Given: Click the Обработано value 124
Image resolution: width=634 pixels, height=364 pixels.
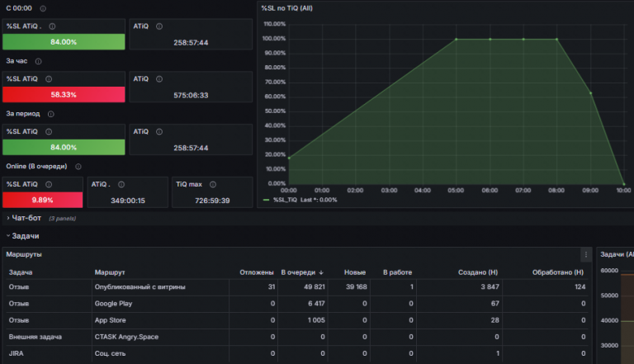Looking at the screenshot, I should pyautogui.click(x=580, y=286).
